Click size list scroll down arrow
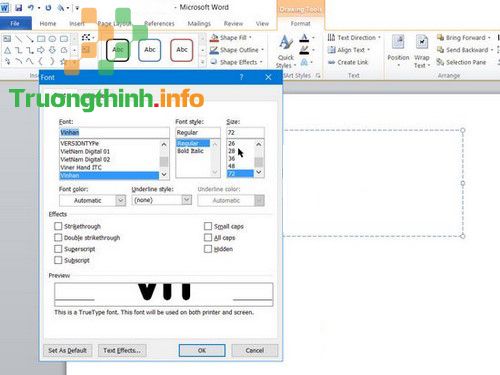The height and width of the screenshot is (375, 500). [259, 172]
